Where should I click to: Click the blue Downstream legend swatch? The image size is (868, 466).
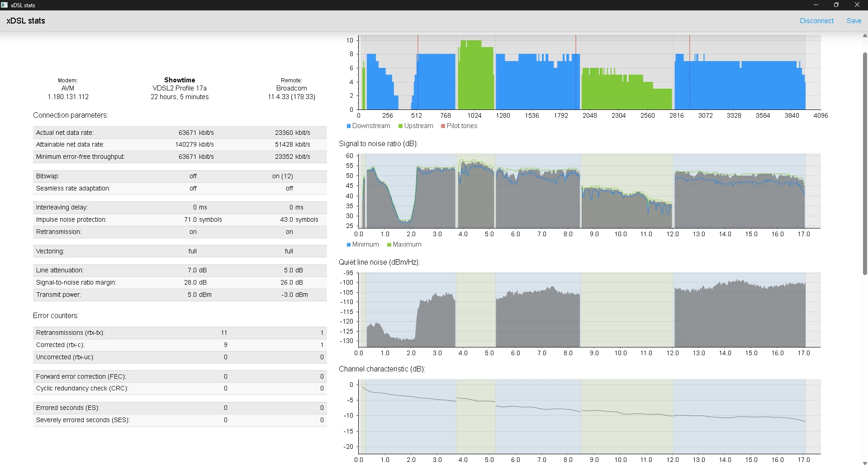click(349, 126)
